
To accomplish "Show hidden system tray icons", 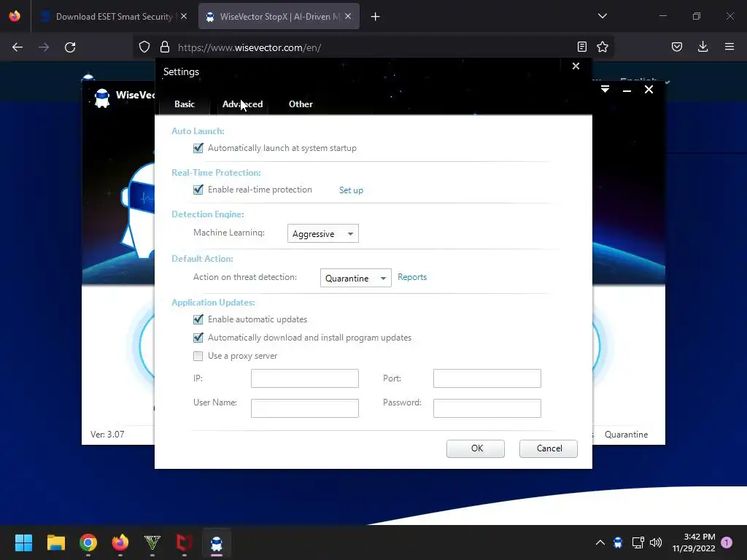I will coord(600,542).
